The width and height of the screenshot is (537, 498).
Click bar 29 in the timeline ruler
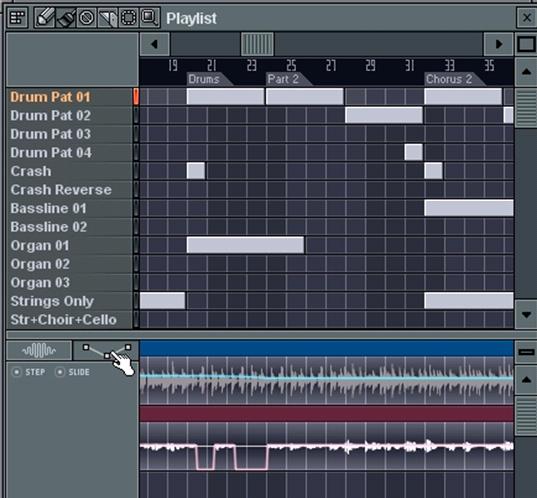370,65
